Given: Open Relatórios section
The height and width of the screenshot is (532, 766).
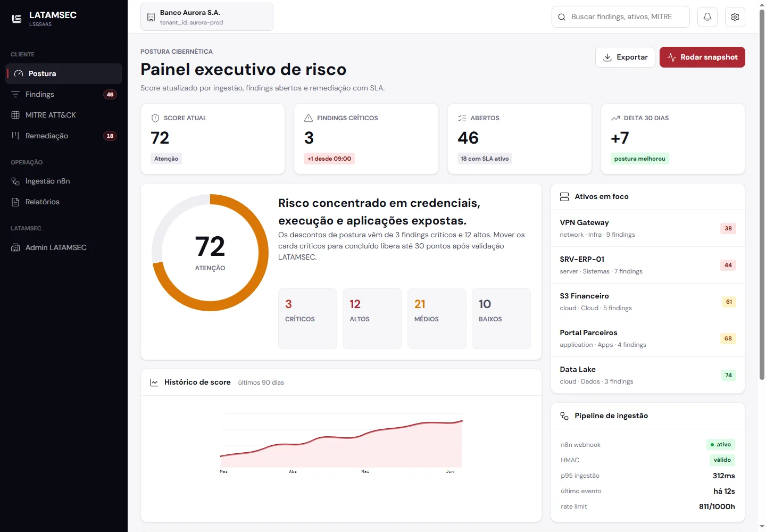Looking at the screenshot, I should [x=64, y=202].
